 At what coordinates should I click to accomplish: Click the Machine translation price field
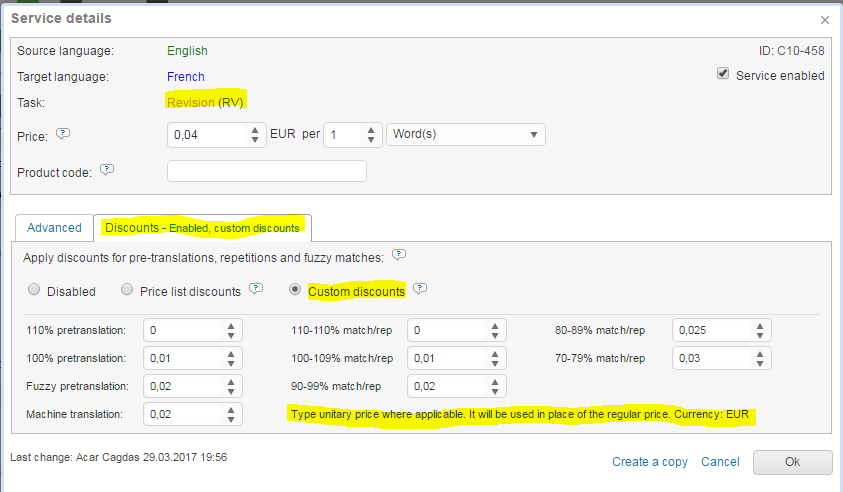pyautogui.click(x=183, y=414)
